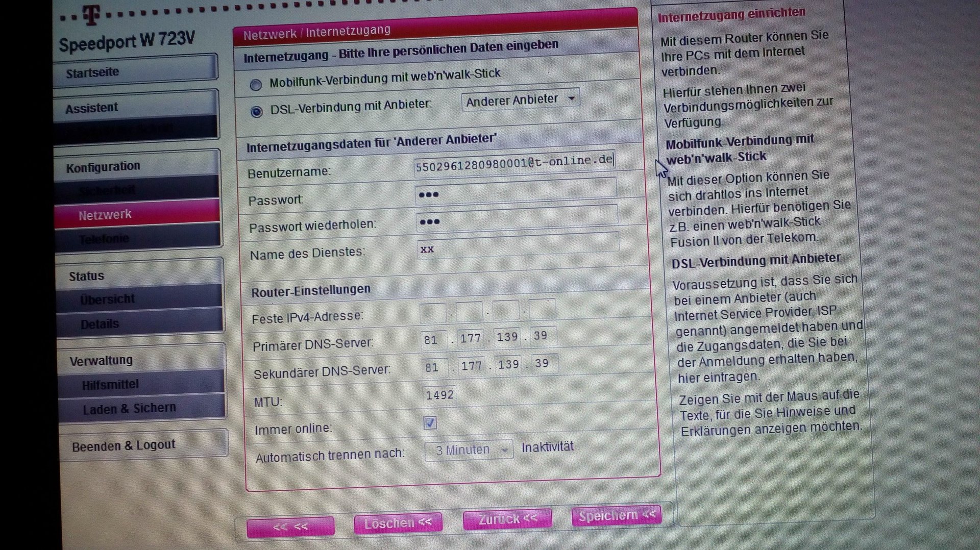Image resolution: width=980 pixels, height=550 pixels.
Task: Click the Inaktivität label
Action: tap(547, 447)
